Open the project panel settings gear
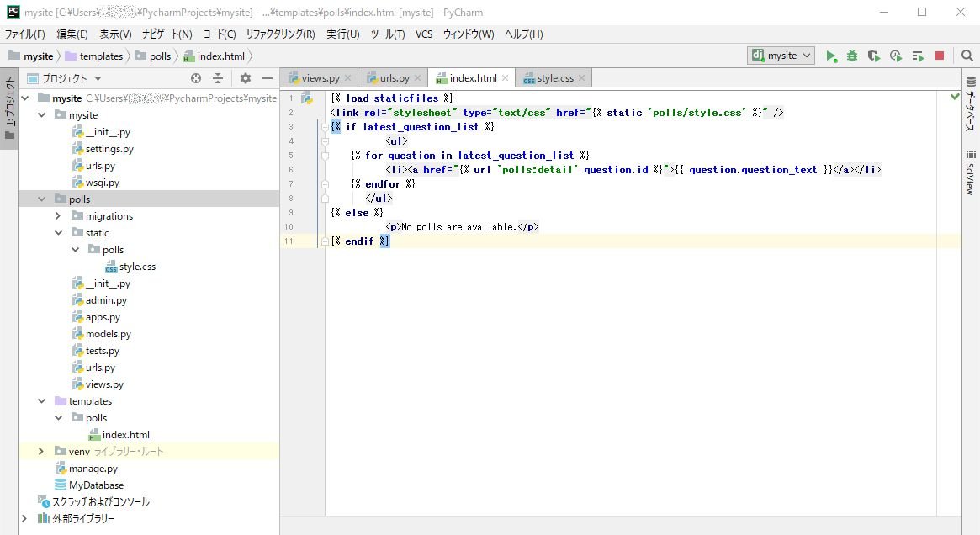The image size is (980, 535). click(x=244, y=77)
